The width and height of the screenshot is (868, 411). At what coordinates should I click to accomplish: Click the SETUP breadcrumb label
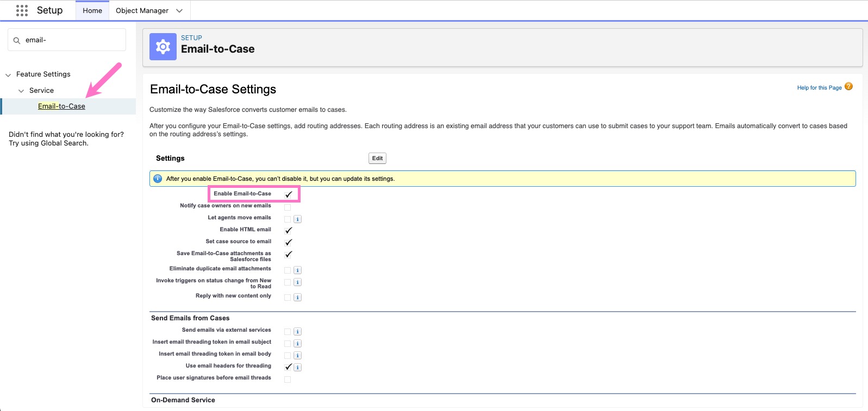click(191, 38)
